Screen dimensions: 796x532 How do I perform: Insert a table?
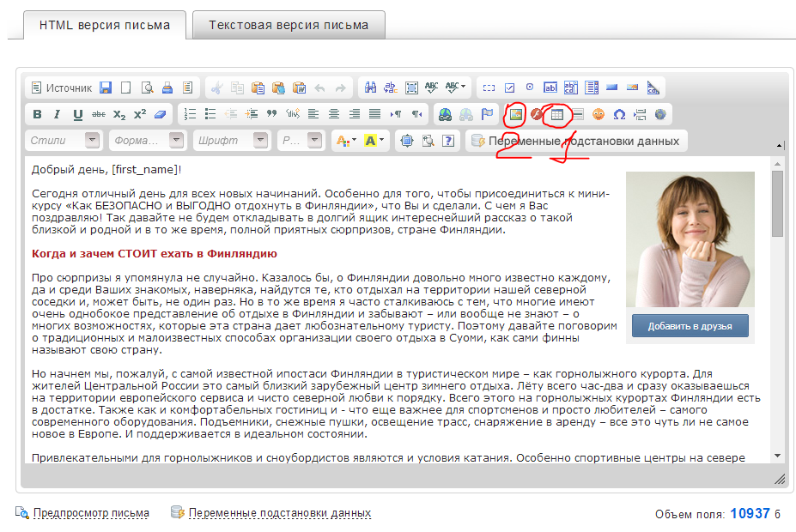click(557, 114)
